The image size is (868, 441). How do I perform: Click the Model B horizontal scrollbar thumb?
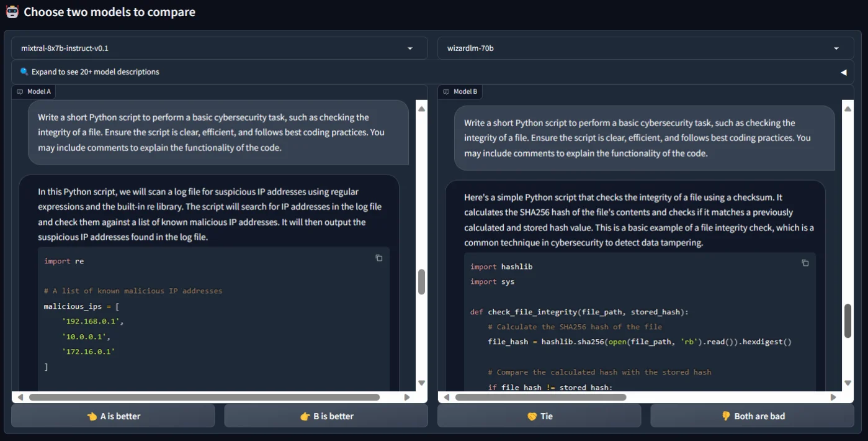540,397
